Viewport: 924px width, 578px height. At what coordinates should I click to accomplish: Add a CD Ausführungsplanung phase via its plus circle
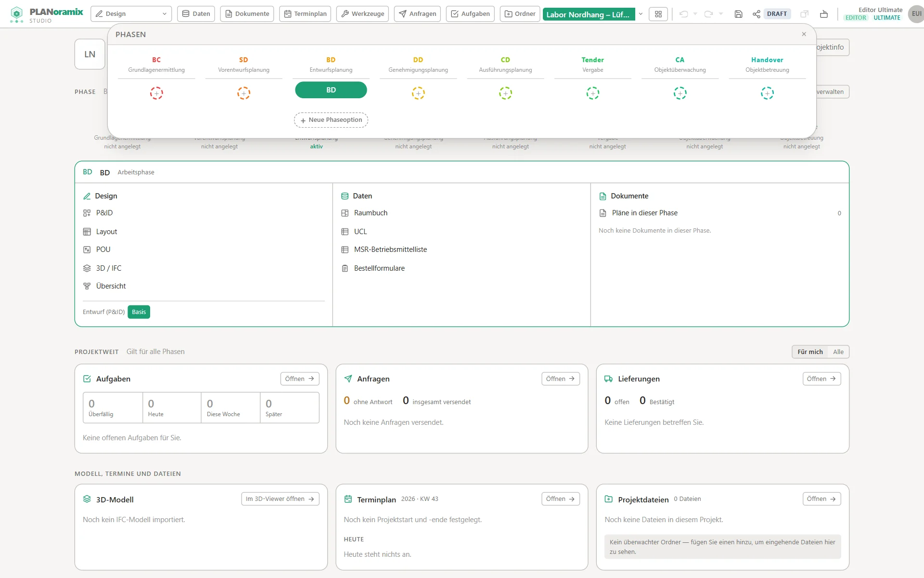coord(505,93)
